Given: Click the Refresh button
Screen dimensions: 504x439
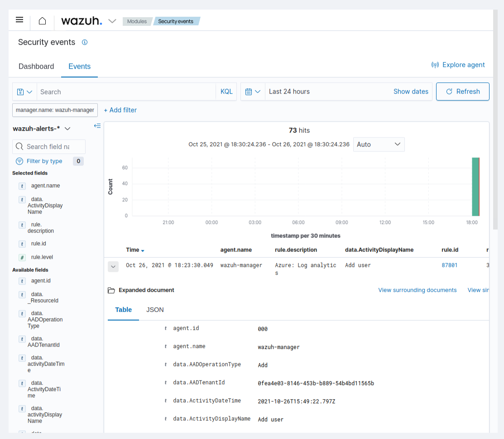Looking at the screenshot, I should click(x=462, y=91).
